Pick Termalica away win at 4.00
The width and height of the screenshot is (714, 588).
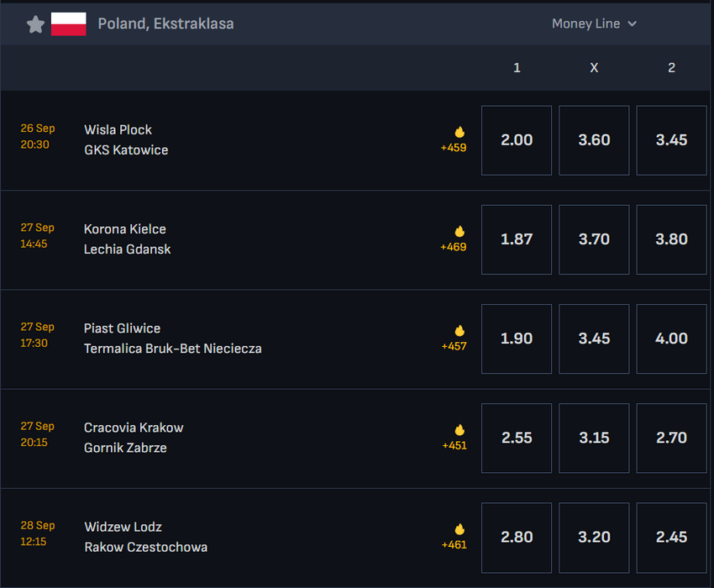pos(671,339)
